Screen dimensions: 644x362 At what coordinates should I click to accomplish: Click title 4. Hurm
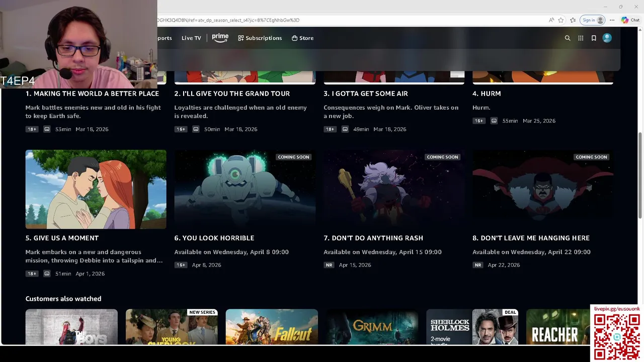click(x=487, y=94)
